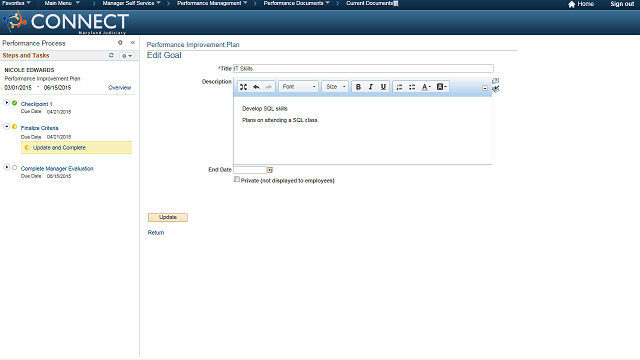Image resolution: width=640 pixels, height=360 pixels.
Task: Refresh the Steps and Tasks list
Action: 111,55
